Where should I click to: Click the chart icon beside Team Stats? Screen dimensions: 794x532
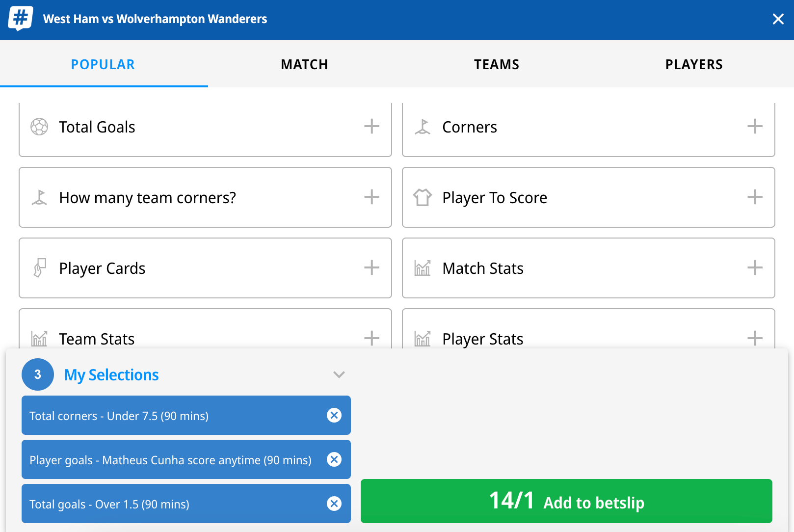(x=39, y=339)
